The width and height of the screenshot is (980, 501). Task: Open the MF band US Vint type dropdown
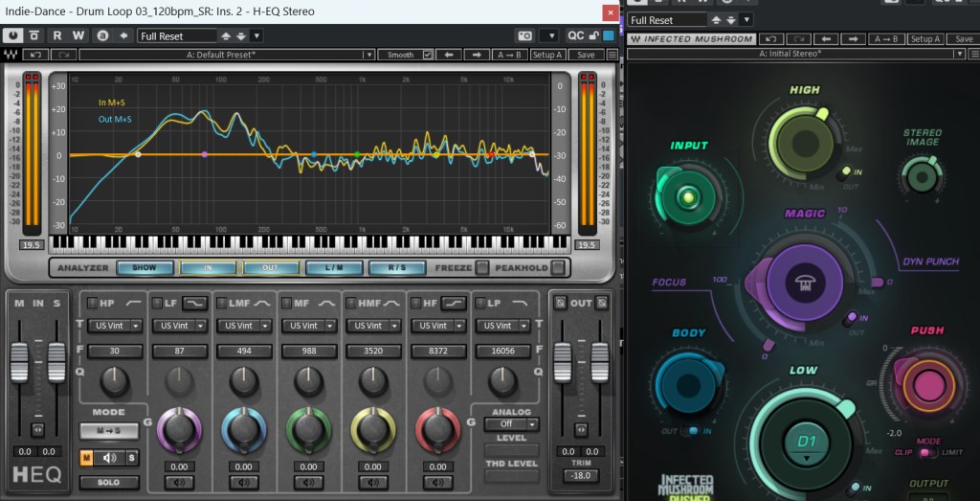click(308, 326)
